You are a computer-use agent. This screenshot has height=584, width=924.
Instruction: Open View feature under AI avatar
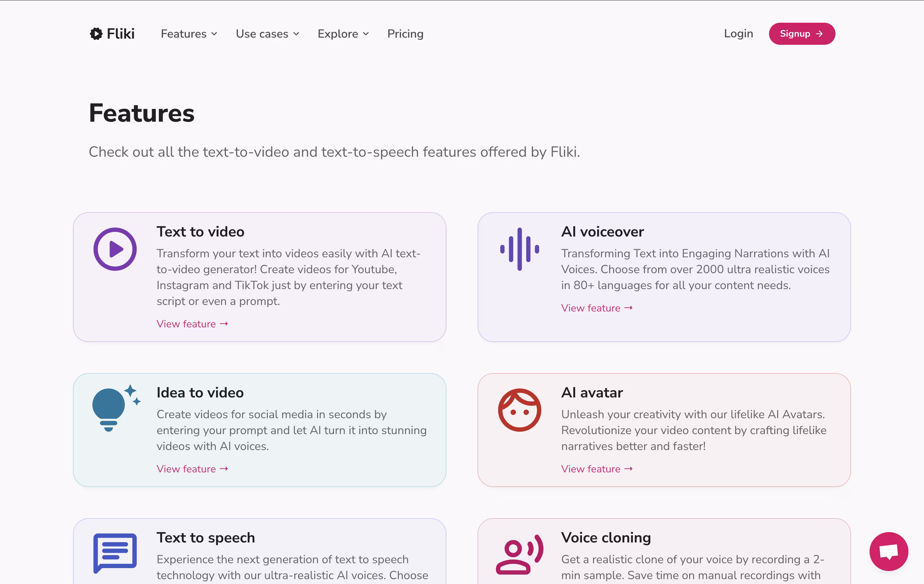[x=597, y=469]
